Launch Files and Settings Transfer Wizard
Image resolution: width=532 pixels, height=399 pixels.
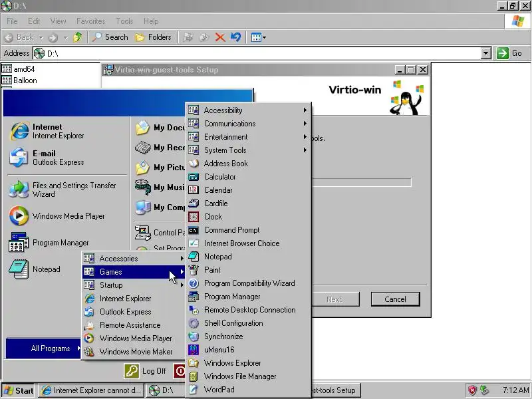pos(67,190)
